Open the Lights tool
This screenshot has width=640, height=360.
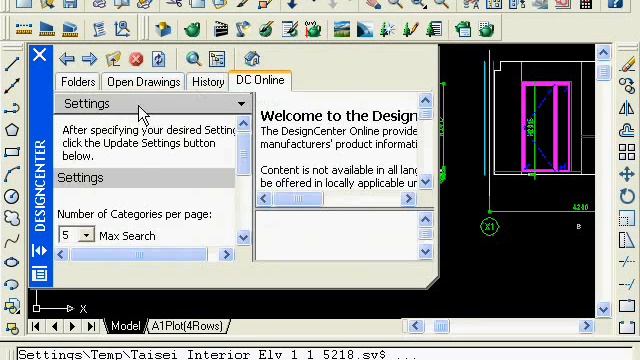(x=243, y=29)
